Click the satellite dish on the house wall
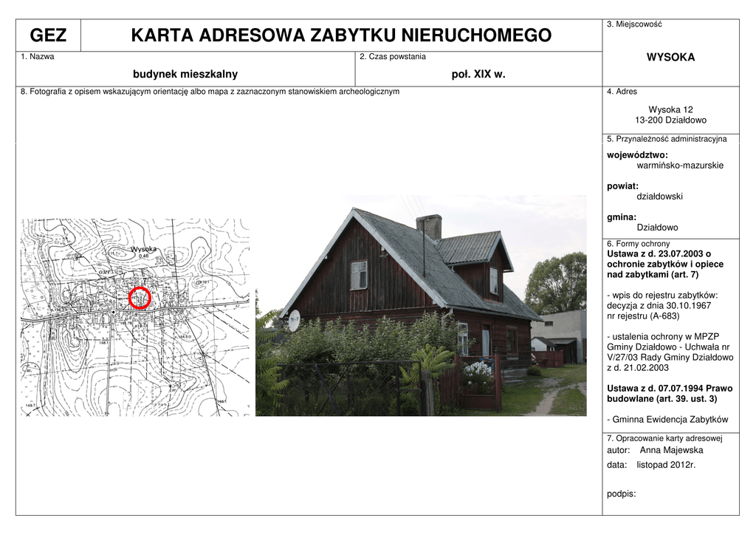Image resolution: width=756 pixels, height=535 pixels. pos(294,321)
